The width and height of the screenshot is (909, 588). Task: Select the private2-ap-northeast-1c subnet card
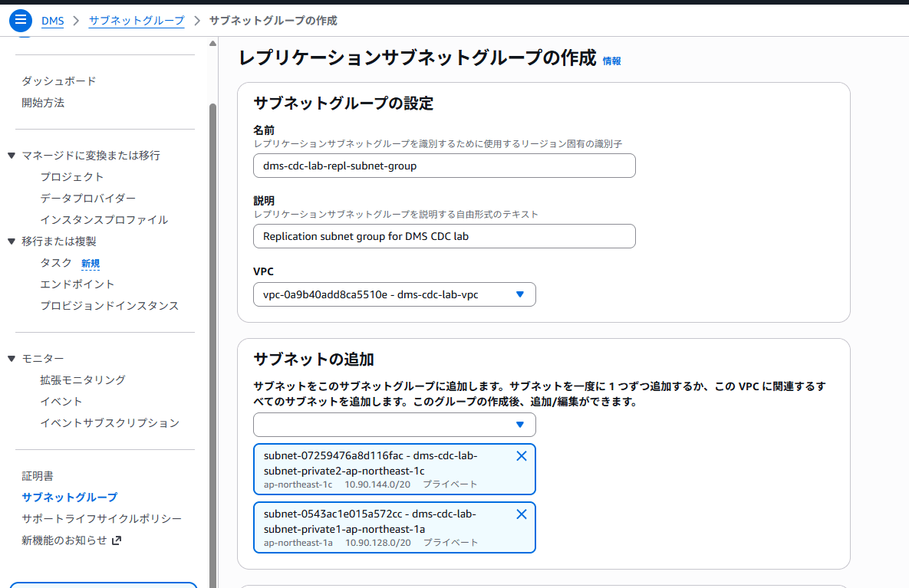[394, 469]
